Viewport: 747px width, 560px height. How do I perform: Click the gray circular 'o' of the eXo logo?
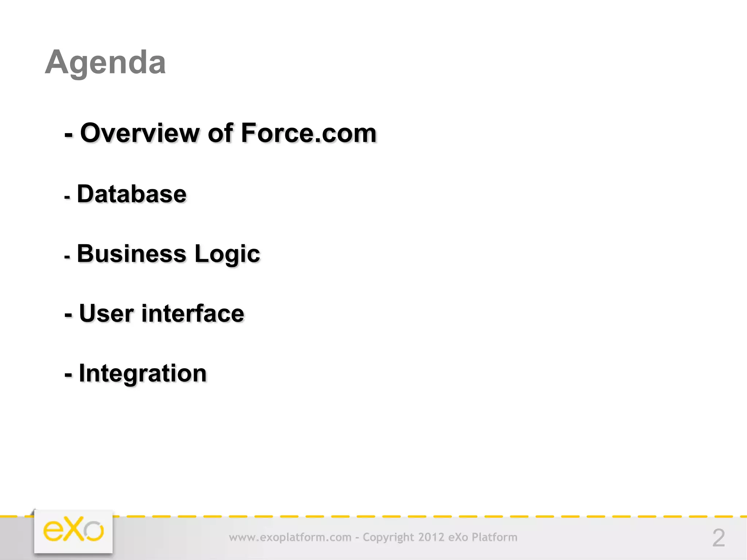(x=94, y=531)
